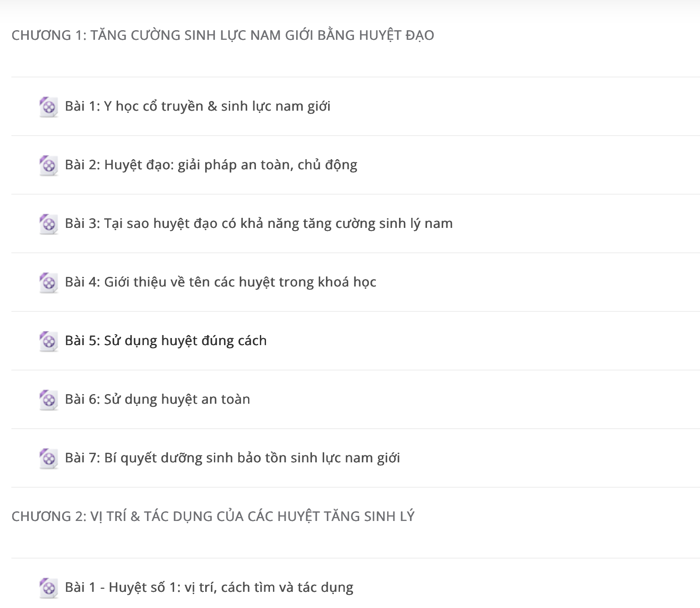Image resolution: width=700 pixels, height=608 pixels.
Task: Open lesson 'Bài 6: Sử dụng huyệt an toàn'
Action: (157, 399)
